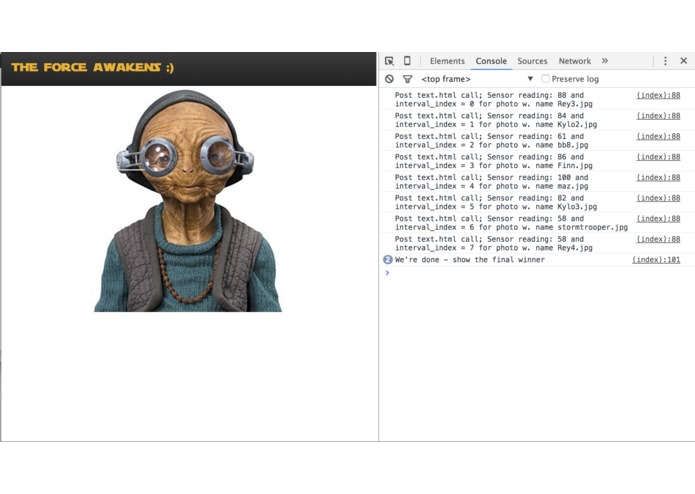Viewport: 695px width, 494px height.
Task: Open the top frame context dropdown
Action: click(477, 79)
